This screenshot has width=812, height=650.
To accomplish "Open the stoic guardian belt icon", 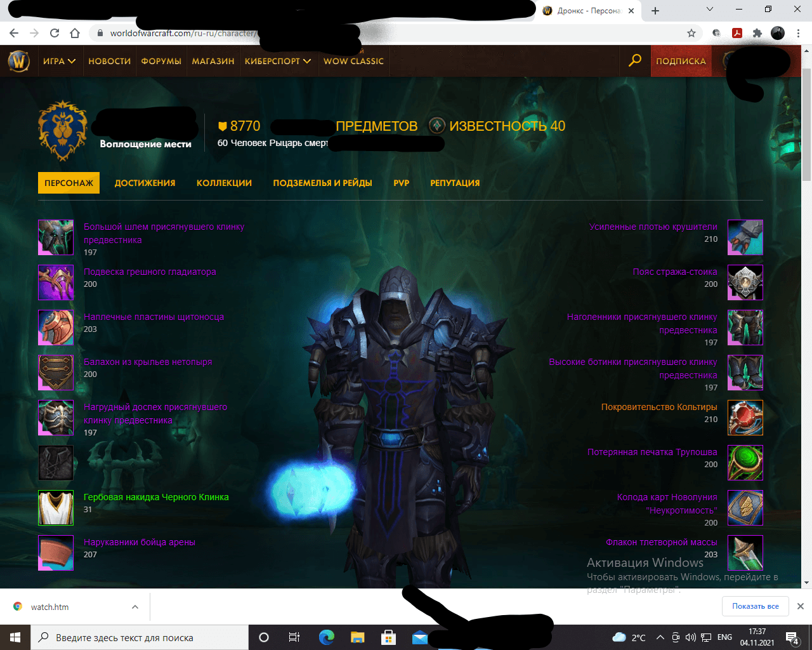I will (x=745, y=282).
